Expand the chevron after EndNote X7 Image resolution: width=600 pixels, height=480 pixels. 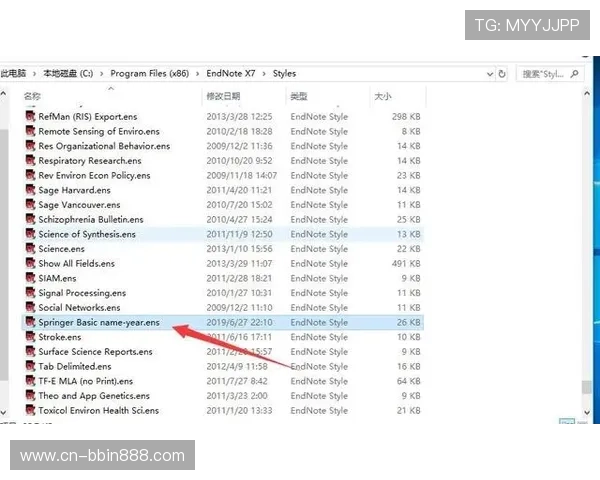(264, 74)
